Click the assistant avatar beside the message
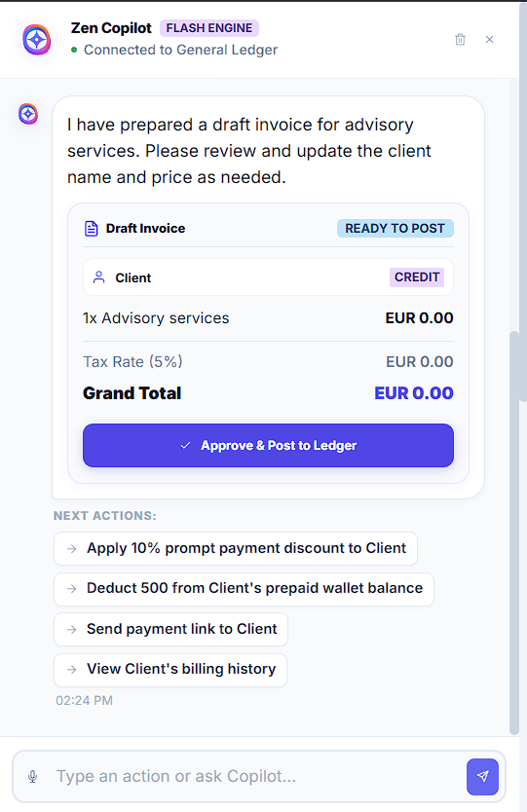Viewport: 527px width, 812px height. (x=28, y=114)
